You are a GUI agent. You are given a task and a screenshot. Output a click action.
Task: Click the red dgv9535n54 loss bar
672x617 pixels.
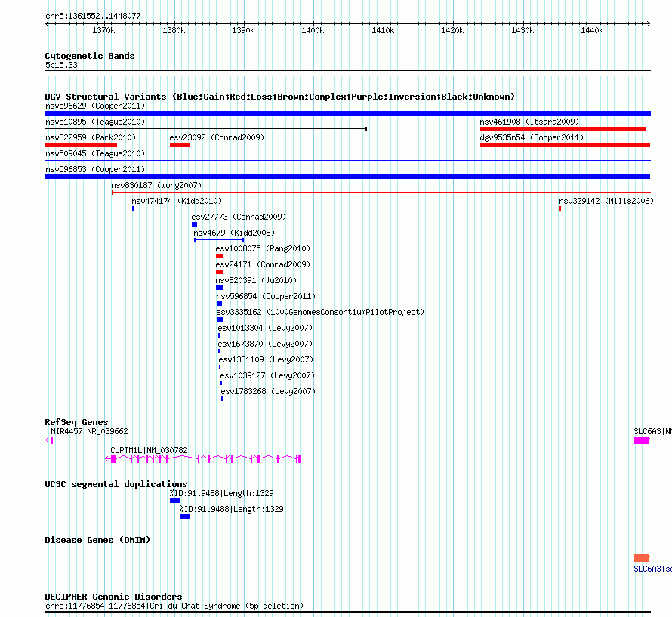click(565, 145)
